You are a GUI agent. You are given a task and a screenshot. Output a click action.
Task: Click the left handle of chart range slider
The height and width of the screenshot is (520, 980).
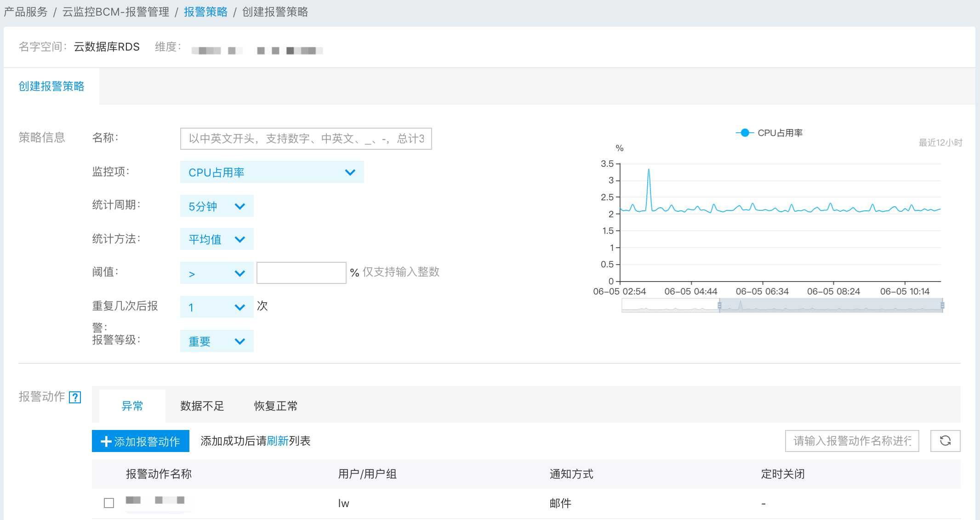(x=719, y=305)
